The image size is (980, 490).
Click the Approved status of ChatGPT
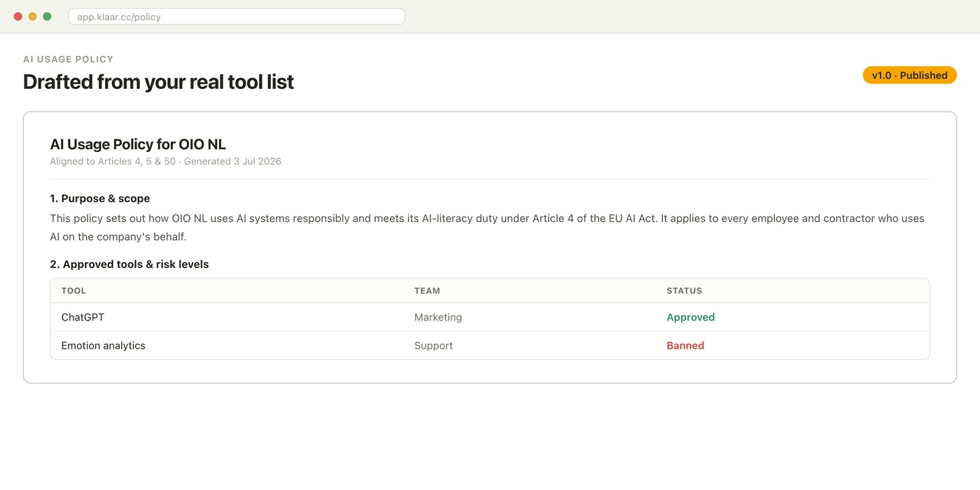click(690, 317)
